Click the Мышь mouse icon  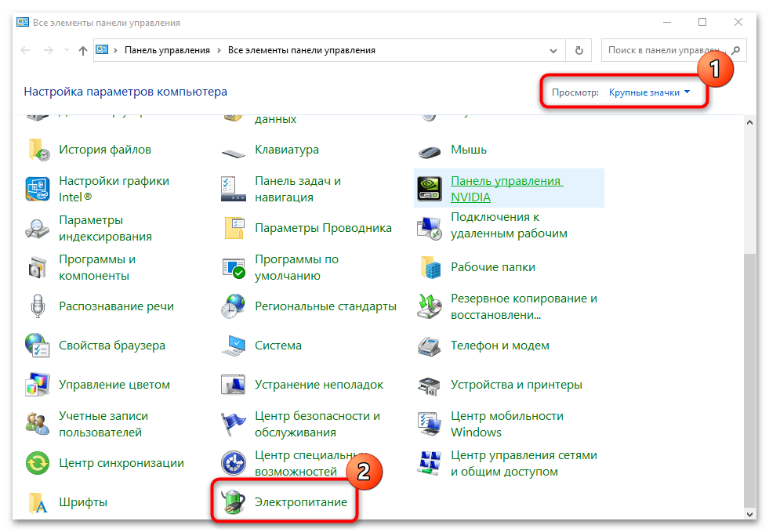(430, 152)
